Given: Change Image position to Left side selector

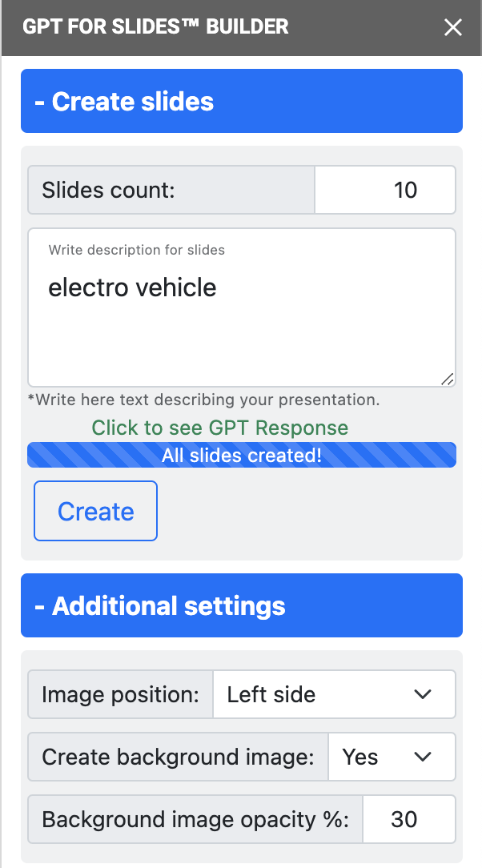Looking at the screenshot, I should click(334, 694).
